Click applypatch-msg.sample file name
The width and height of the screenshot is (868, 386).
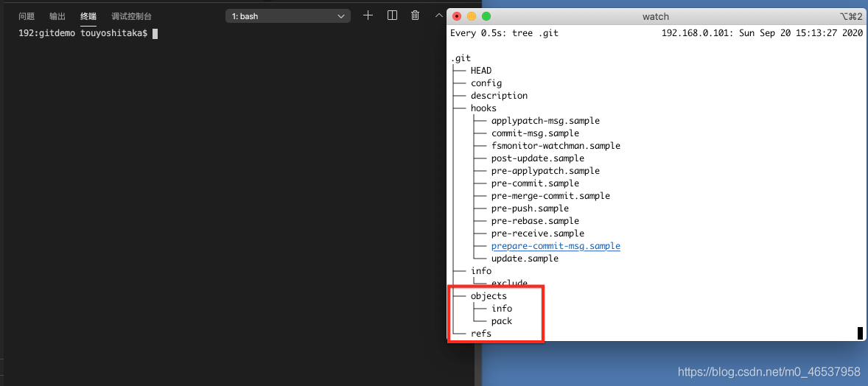545,121
